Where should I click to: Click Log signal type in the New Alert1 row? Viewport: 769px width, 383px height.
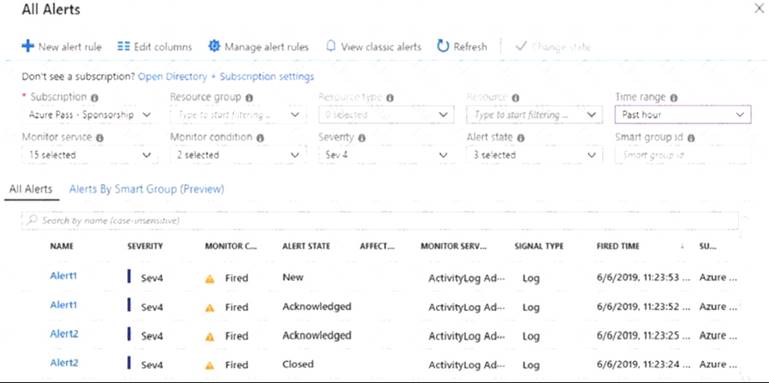point(531,279)
